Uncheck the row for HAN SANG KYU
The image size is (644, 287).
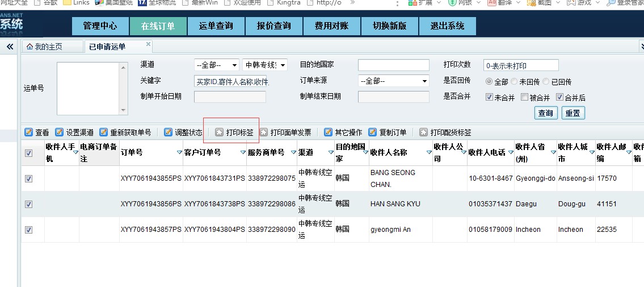29,204
